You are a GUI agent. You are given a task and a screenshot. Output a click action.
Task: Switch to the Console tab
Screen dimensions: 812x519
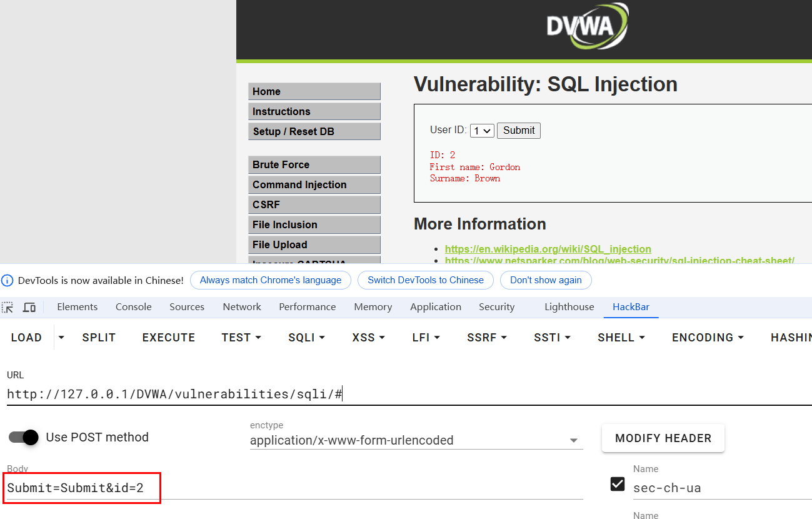[x=134, y=307]
